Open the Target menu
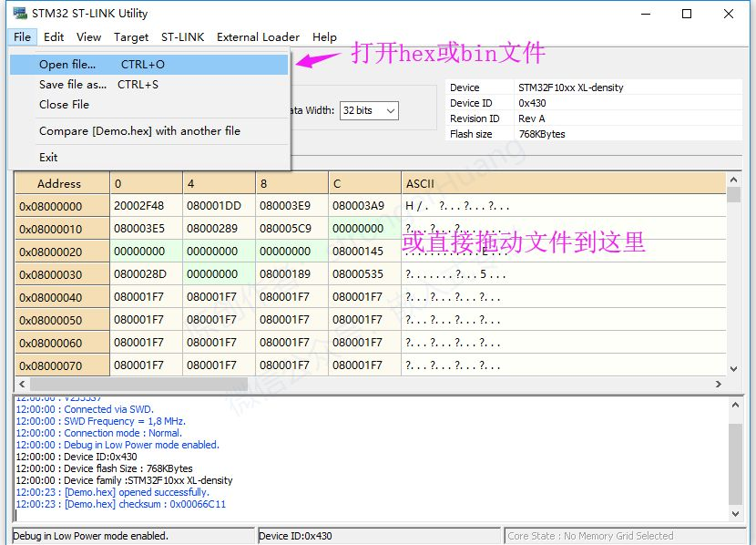This screenshot has width=756, height=545. [131, 37]
